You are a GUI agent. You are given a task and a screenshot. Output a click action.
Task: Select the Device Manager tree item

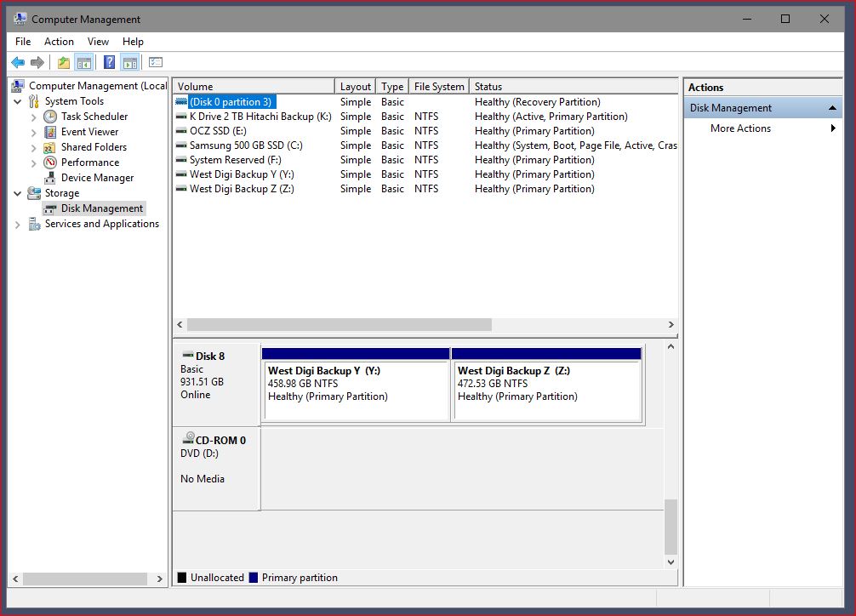coord(97,178)
